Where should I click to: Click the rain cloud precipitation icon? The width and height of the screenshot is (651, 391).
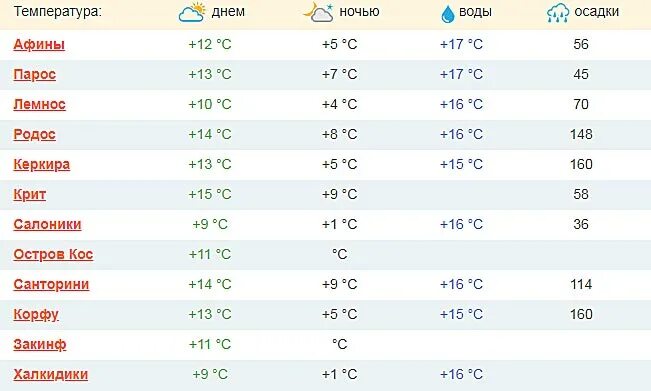click(558, 12)
